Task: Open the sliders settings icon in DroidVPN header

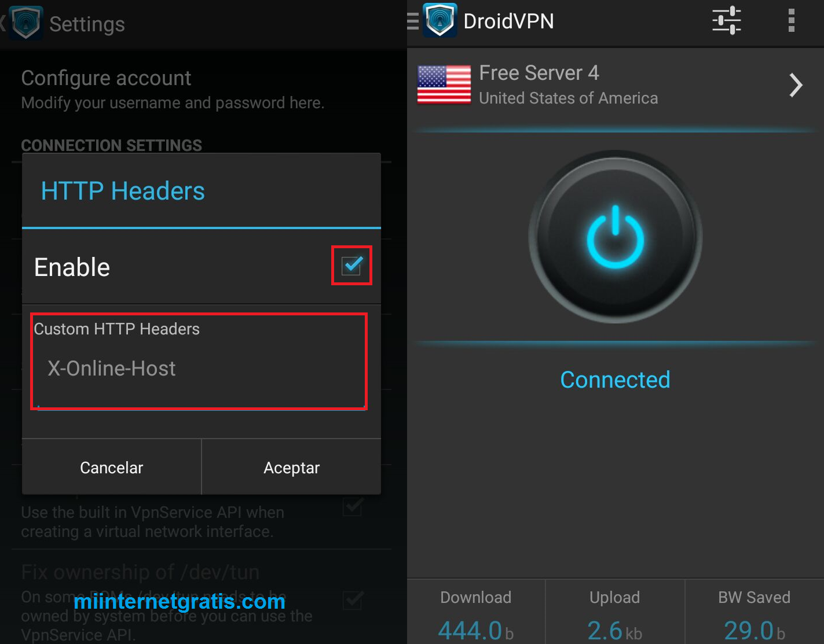Action: [726, 21]
